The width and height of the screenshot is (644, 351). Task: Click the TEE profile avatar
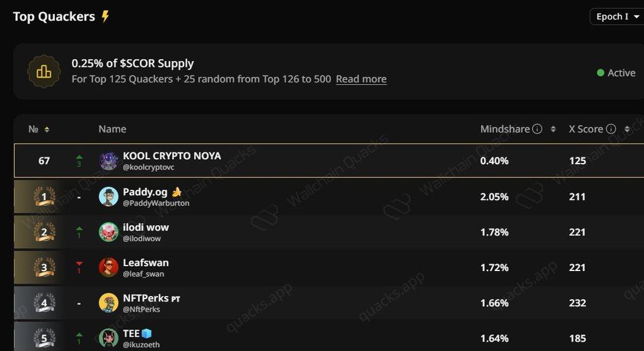coord(109,339)
